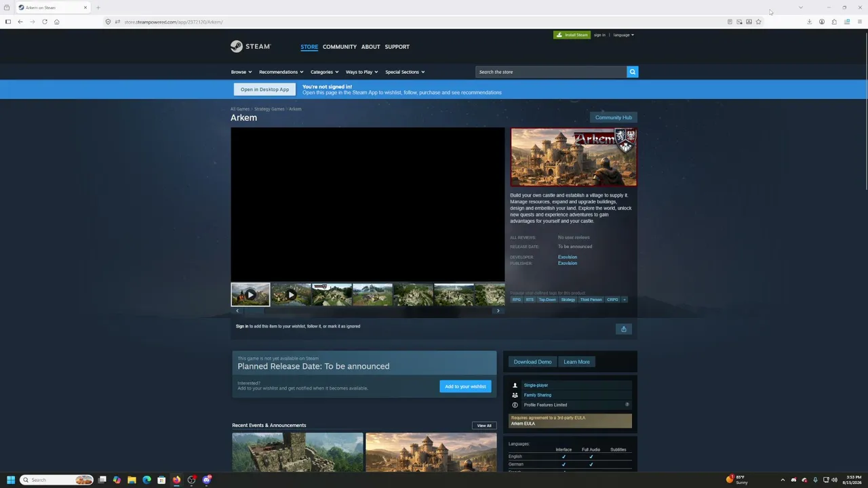Screen dimensions: 868x488
Task: Open the browser account profile icon
Action: 821,22
